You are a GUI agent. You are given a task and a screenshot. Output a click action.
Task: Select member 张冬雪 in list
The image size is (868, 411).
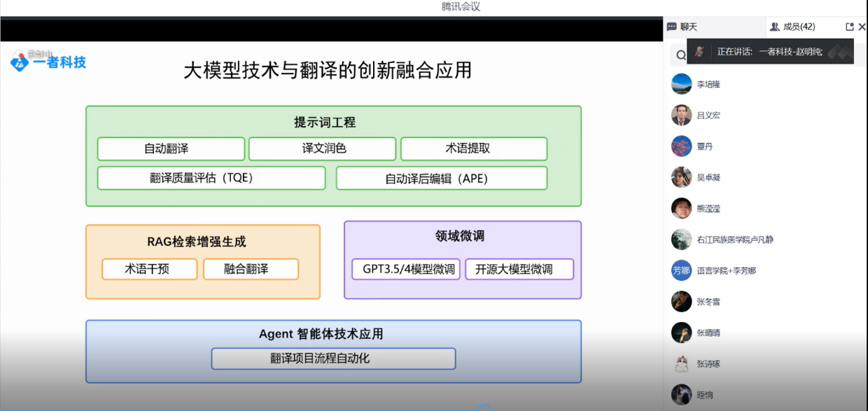(x=708, y=302)
